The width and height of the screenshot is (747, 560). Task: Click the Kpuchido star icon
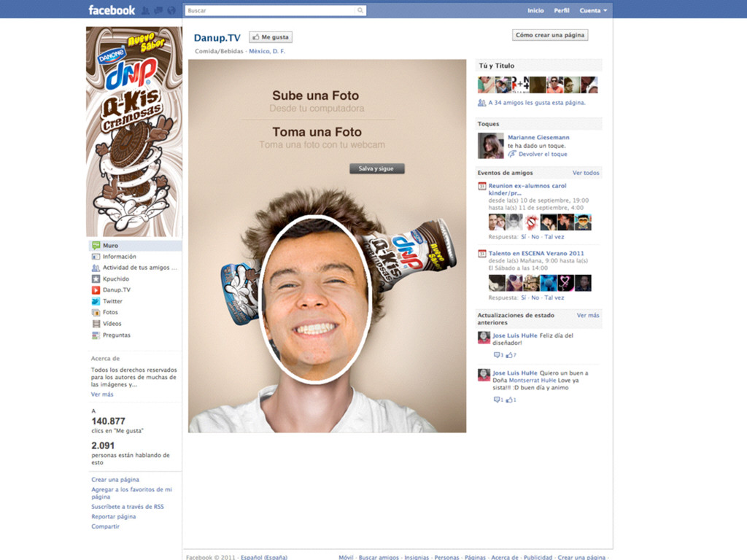(x=96, y=279)
